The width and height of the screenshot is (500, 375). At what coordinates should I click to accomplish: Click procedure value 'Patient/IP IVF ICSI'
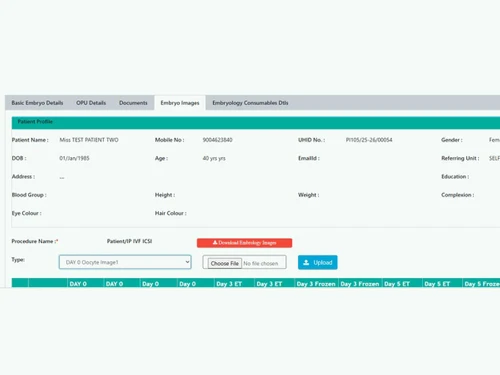[129, 241]
